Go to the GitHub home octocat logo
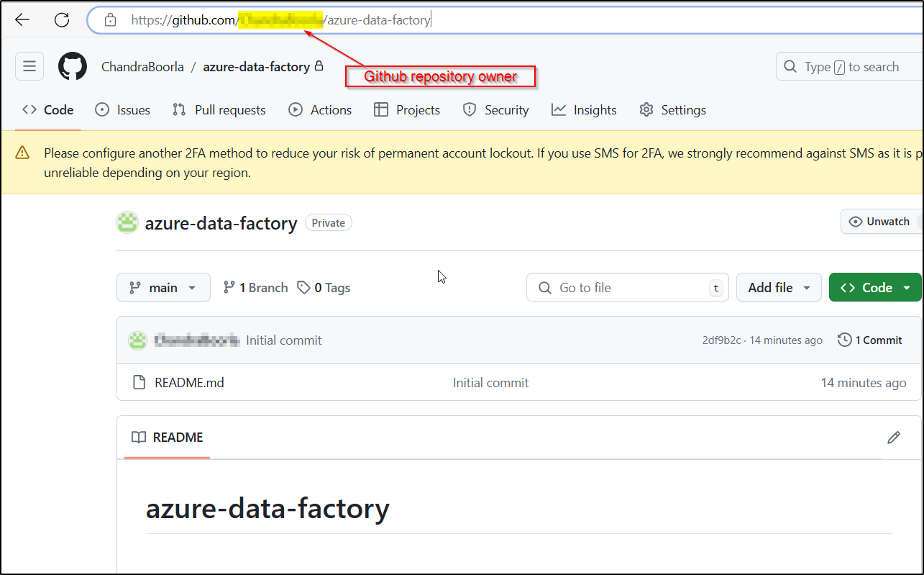The image size is (924, 575). click(x=73, y=66)
